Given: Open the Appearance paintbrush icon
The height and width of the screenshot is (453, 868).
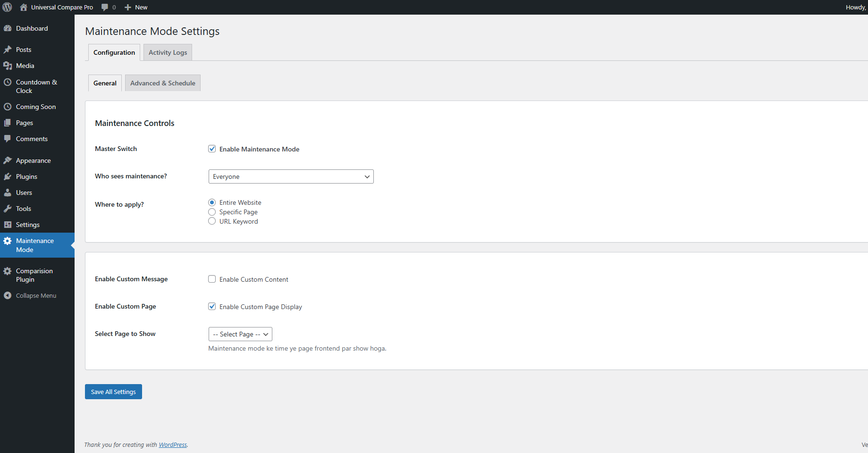Looking at the screenshot, I should coord(8,160).
